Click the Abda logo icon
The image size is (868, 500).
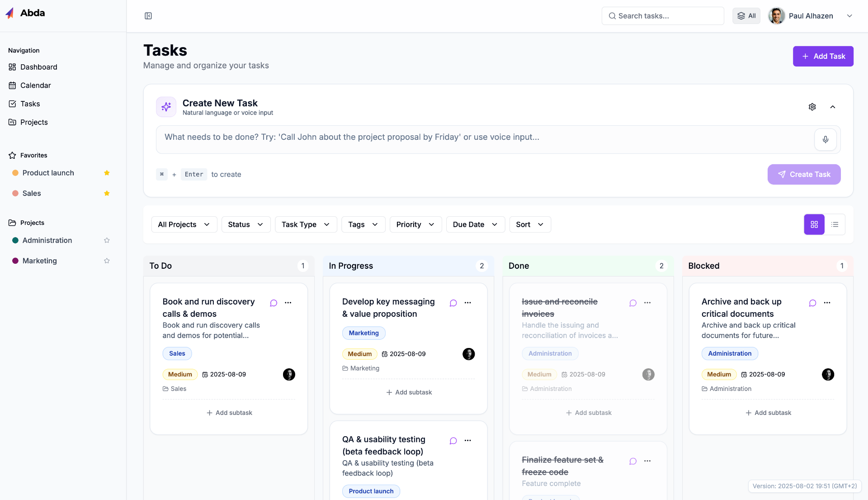[9, 13]
